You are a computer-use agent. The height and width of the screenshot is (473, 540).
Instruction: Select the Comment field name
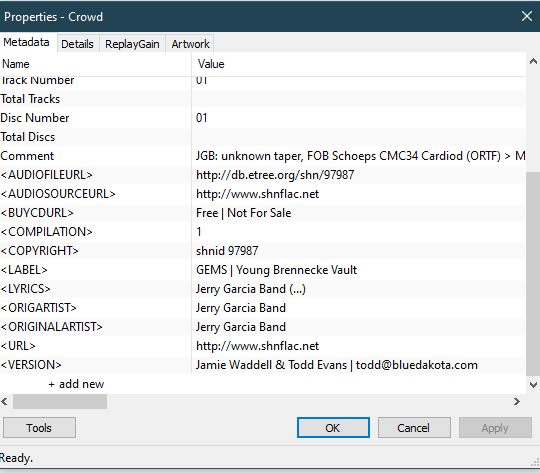27,156
